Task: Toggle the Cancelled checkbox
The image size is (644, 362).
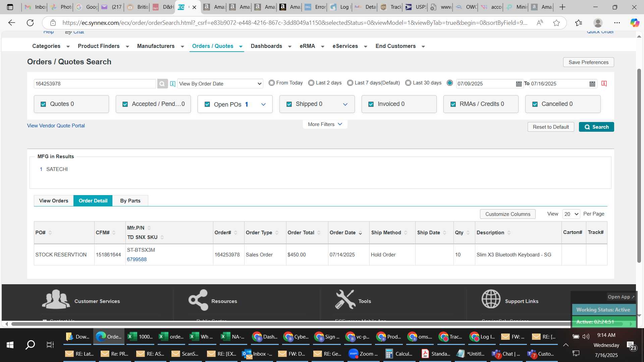Action: click(x=535, y=104)
